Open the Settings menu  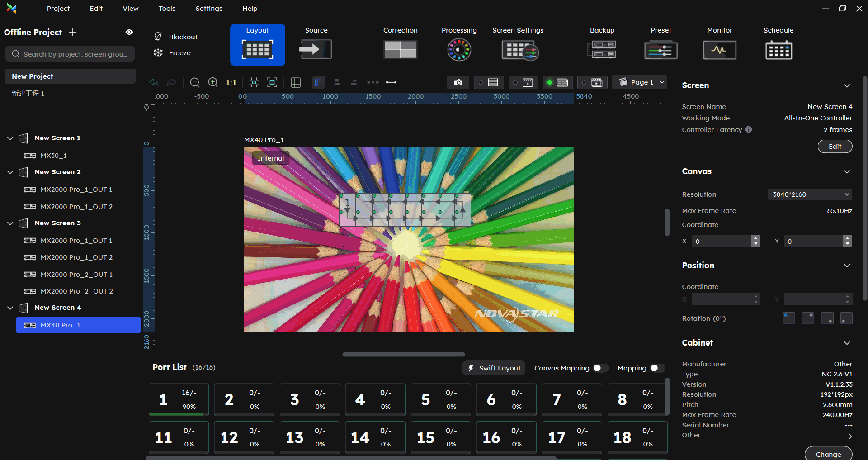208,9
